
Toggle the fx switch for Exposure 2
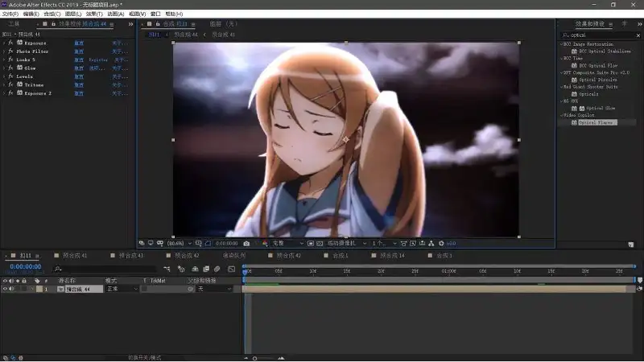tap(10, 93)
